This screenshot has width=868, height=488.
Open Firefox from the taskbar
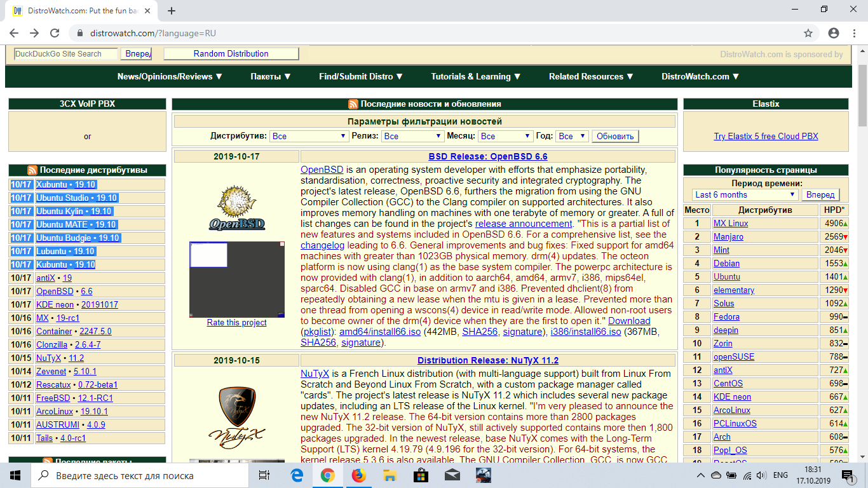(358, 475)
